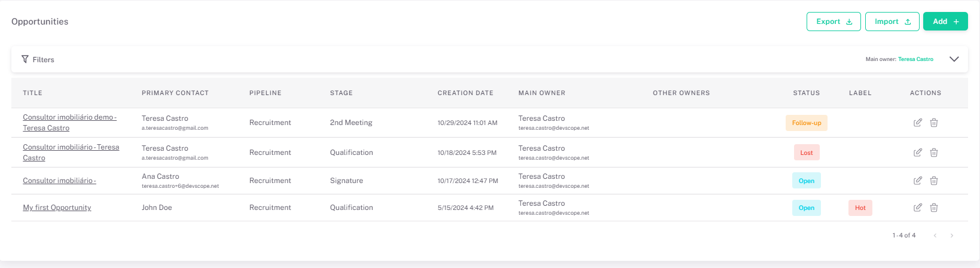This screenshot has height=268, width=980.
Task: Expand the Filters panel chevron
Action: pos(954,59)
